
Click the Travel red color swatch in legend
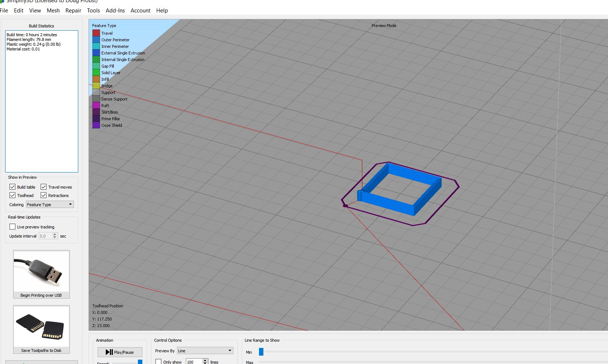tap(96, 33)
